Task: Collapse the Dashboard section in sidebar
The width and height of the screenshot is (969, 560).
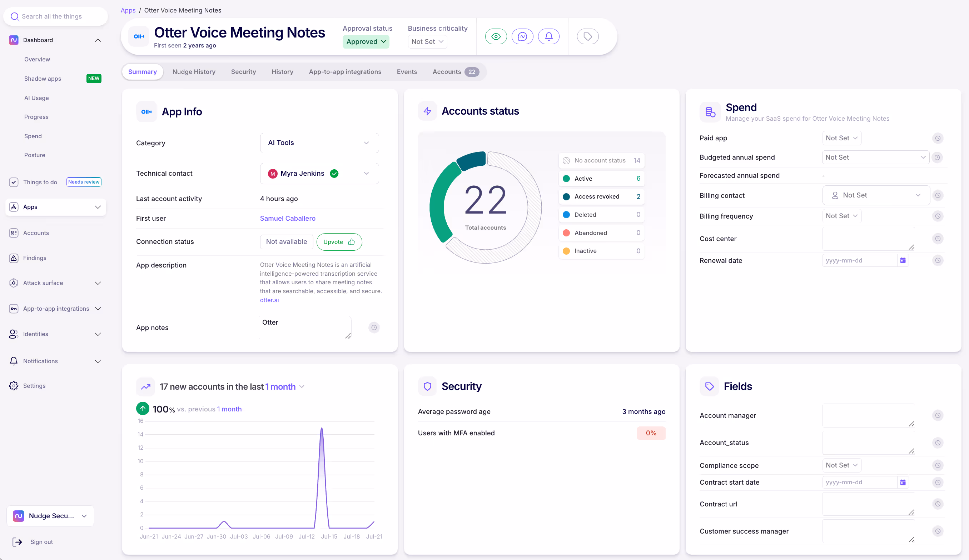Action: click(x=98, y=40)
